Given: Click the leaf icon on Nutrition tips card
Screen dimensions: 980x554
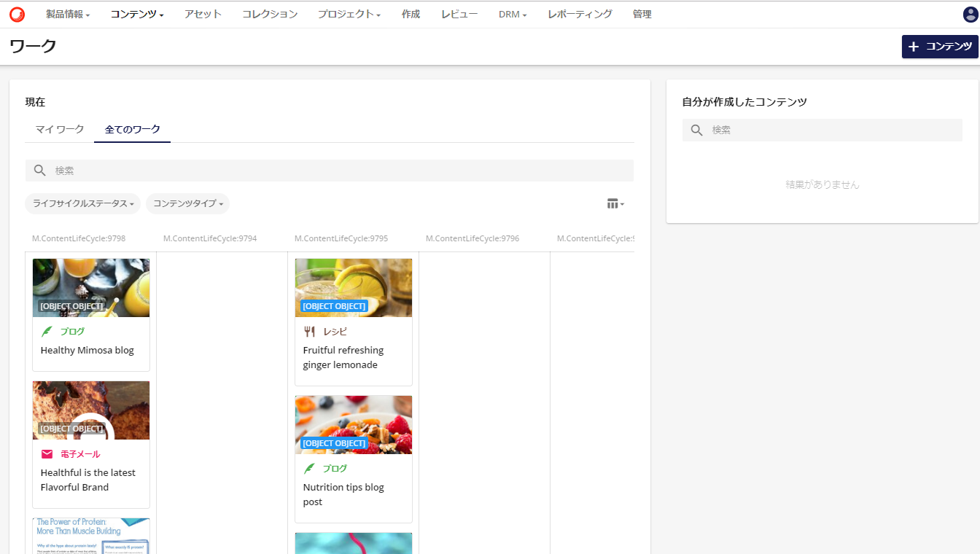Looking at the screenshot, I should pyautogui.click(x=309, y=469).
